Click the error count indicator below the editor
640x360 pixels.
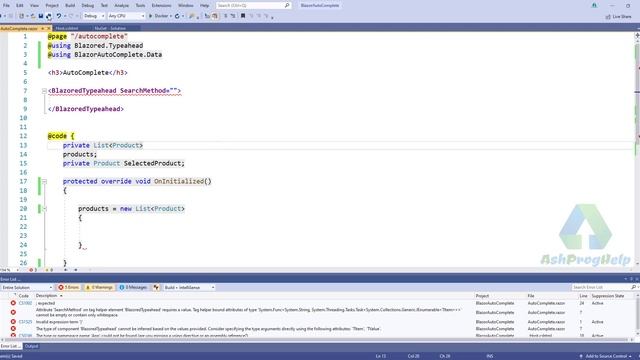tap(33, 270)
